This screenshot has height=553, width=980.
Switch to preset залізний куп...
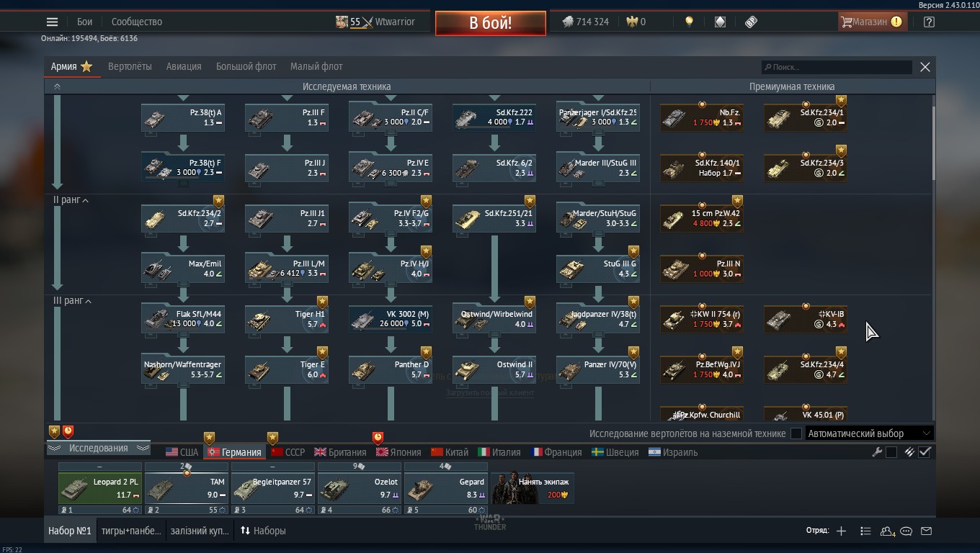pyautogui.click(x=199, y=531)
